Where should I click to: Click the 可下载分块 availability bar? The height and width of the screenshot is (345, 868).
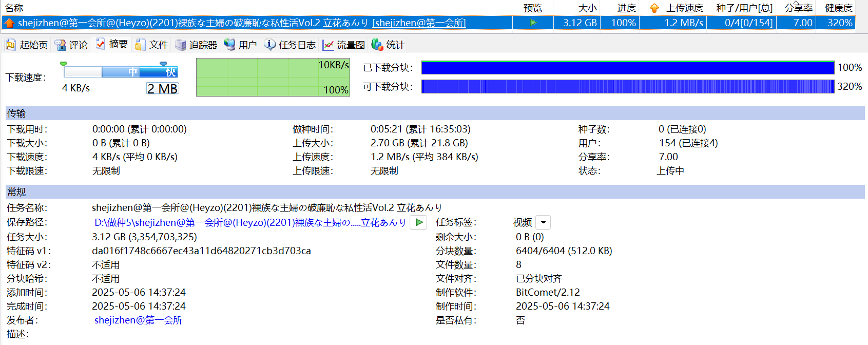click(628, 86)
